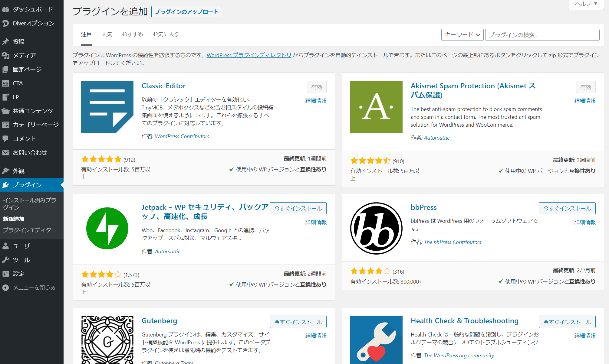Open プラグインエディター submenu item

[30, 230]
